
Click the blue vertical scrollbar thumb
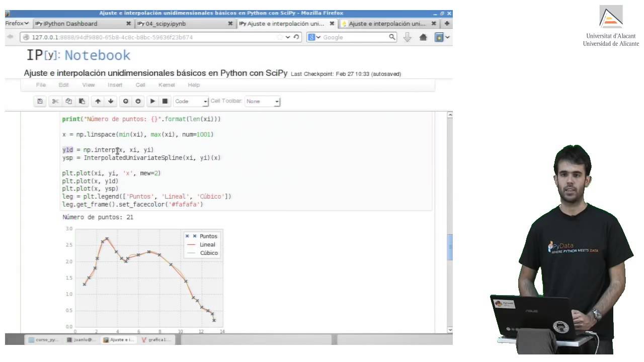[450, 247]
